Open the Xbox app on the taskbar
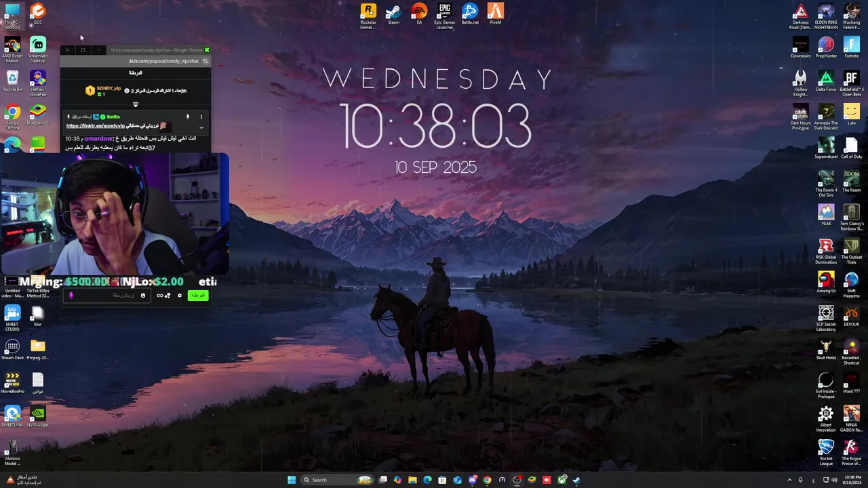 (562, 480)
